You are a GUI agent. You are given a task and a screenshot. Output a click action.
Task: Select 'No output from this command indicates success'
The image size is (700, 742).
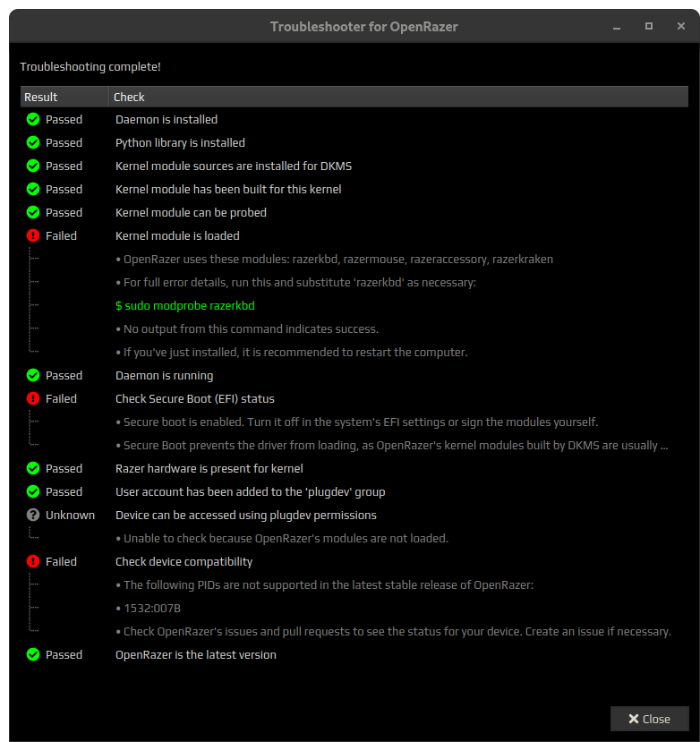pyautogui.click(x=247, y=328)
